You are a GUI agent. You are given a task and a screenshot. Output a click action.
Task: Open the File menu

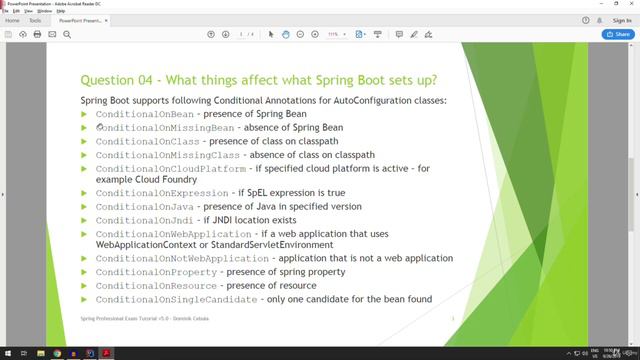coord(5,11)
